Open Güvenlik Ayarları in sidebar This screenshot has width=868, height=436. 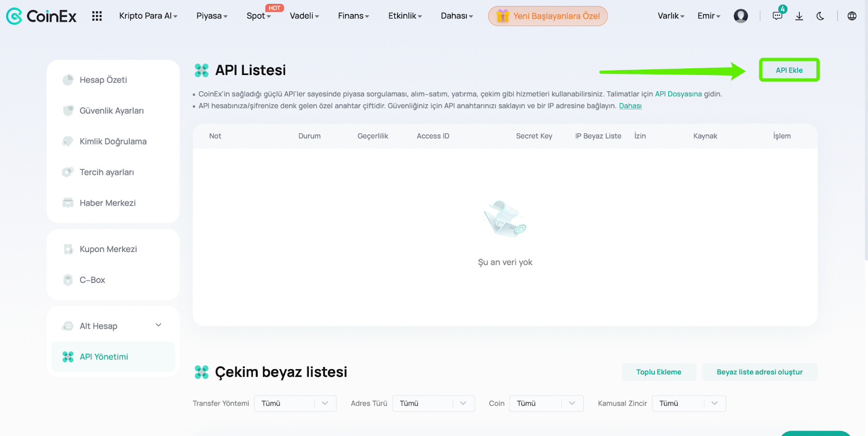tap(113, 111)
